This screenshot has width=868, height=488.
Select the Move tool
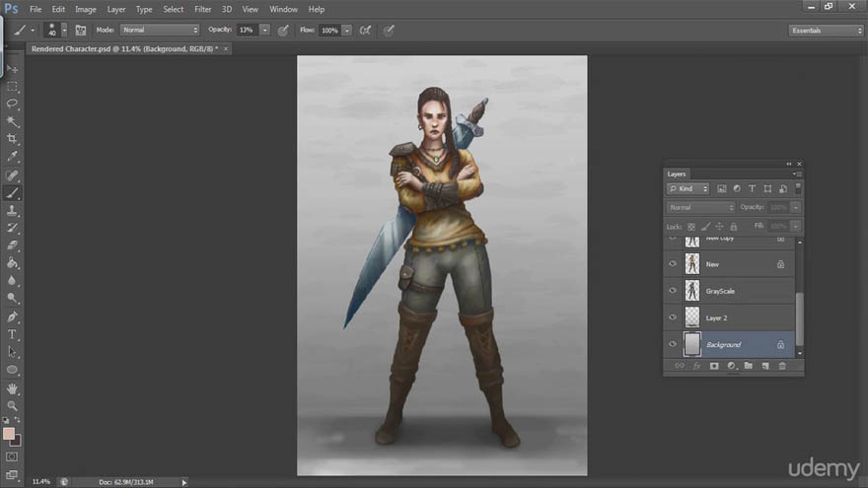(x=12, y=69)
